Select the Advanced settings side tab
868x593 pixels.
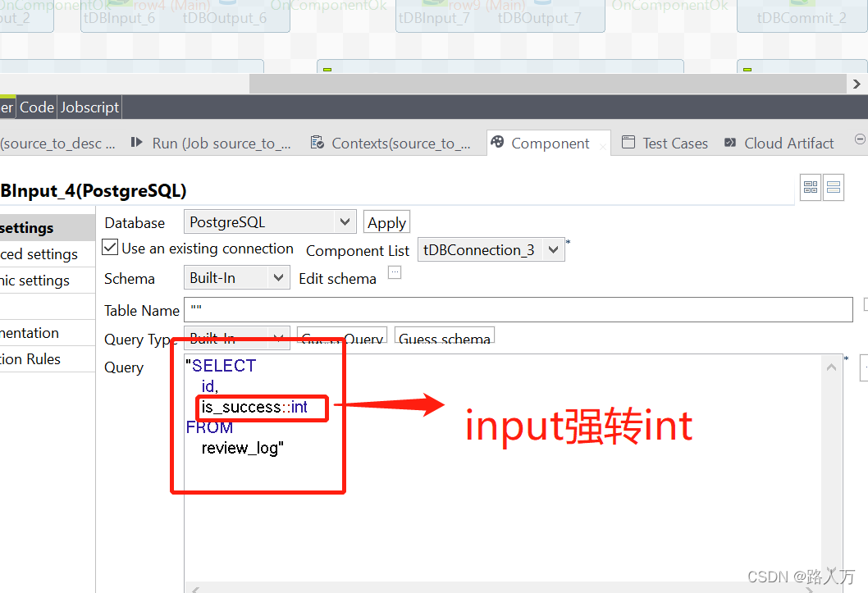(48, 254)
